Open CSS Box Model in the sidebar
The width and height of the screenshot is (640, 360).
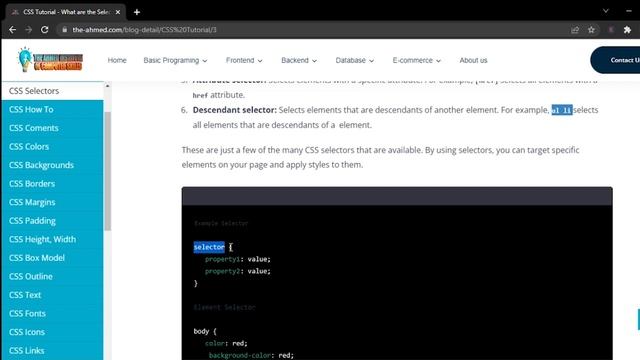pos(52,258)
